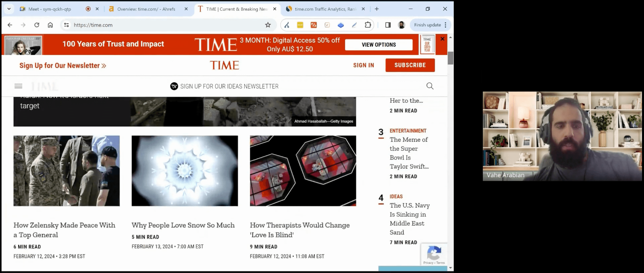Expand the tab search dropdown arrow
644x273 pixels.
click(9, 9)
